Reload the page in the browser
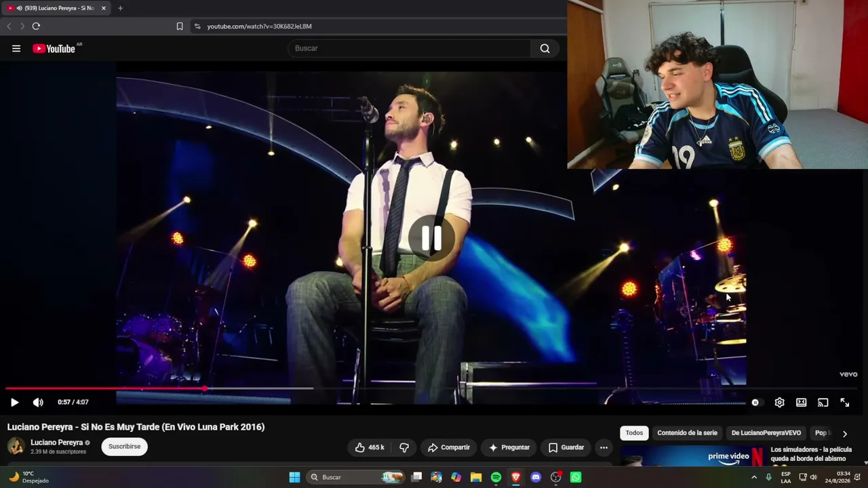This screenshot has width=868, height=488. [x=36, y=26]
